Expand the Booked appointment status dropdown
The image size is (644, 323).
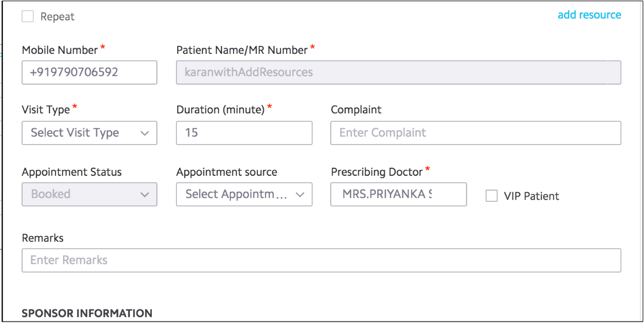click(x=89, y=194)
